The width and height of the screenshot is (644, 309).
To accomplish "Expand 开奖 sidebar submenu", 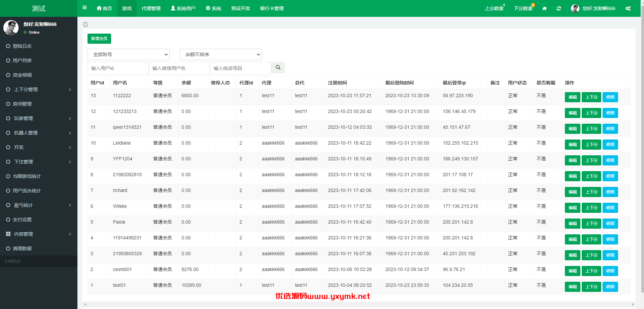I will pyautogui.click(x=39, y=147).
